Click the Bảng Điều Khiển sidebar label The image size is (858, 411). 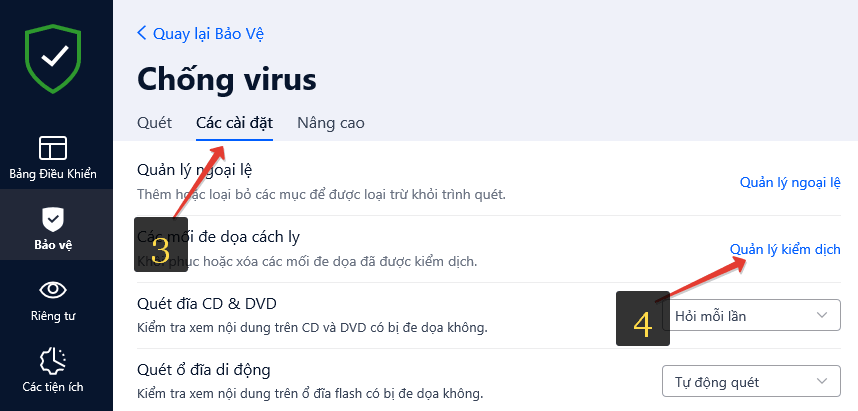pyautogui.click(x=53, y=174)
